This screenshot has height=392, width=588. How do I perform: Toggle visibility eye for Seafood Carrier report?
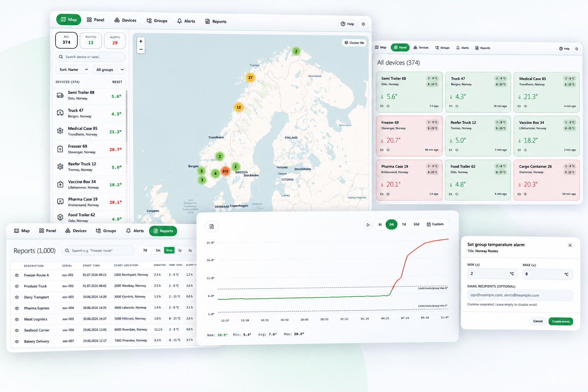point(17,330)
